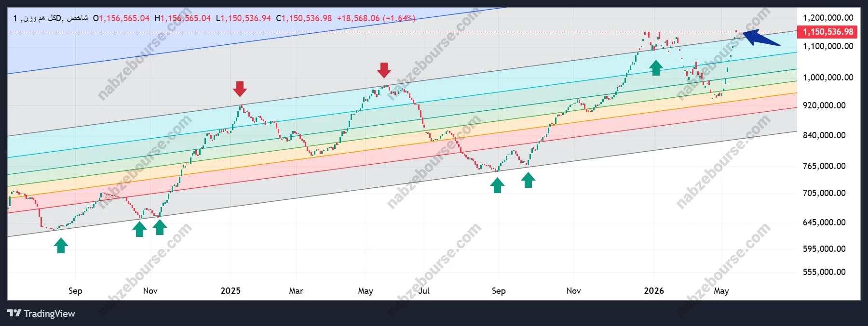The height and width of the screenshot is (326, 868).
Task: Select the close value C1,150,536.98
Action: [x=304, y=18]
